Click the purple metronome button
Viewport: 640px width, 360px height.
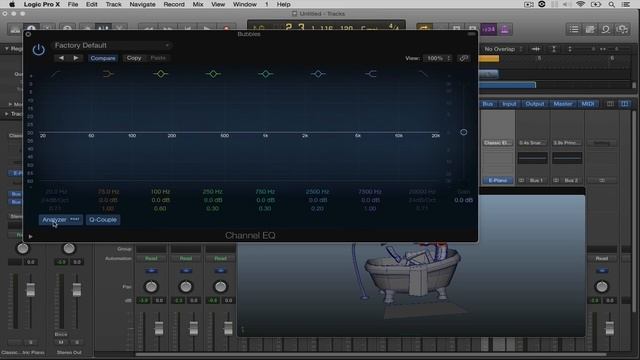click(x=505, y=29)
